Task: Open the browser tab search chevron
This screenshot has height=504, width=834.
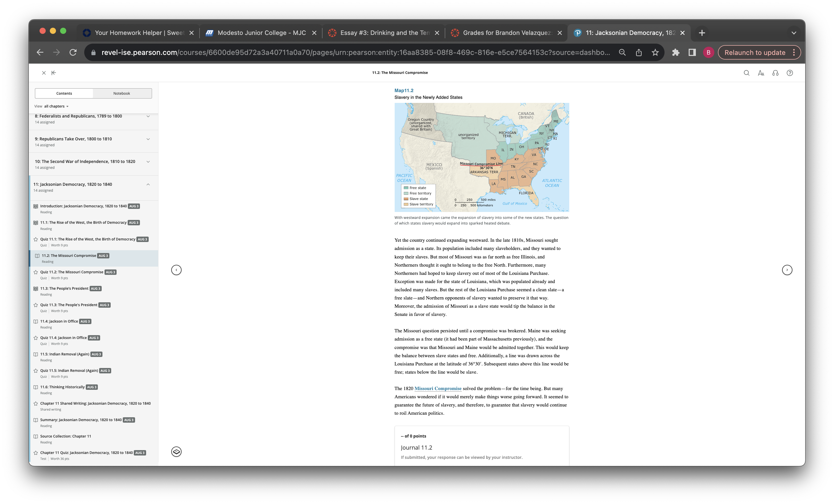Action: pos(794,33)
